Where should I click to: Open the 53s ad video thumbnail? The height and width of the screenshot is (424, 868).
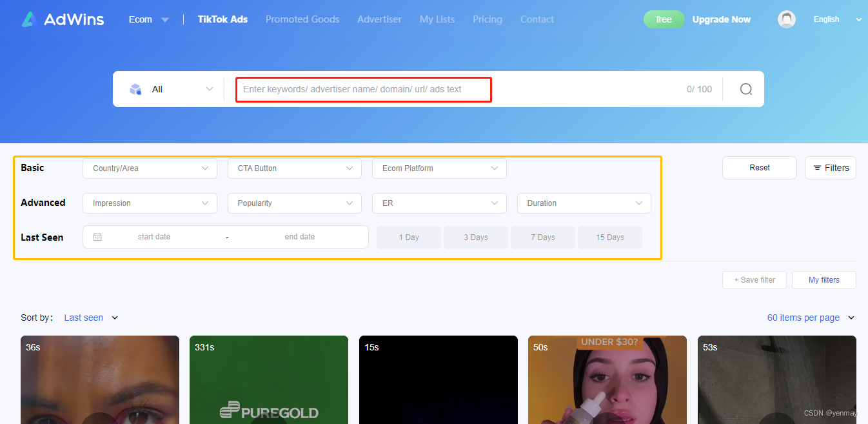[x=777, y=379]
